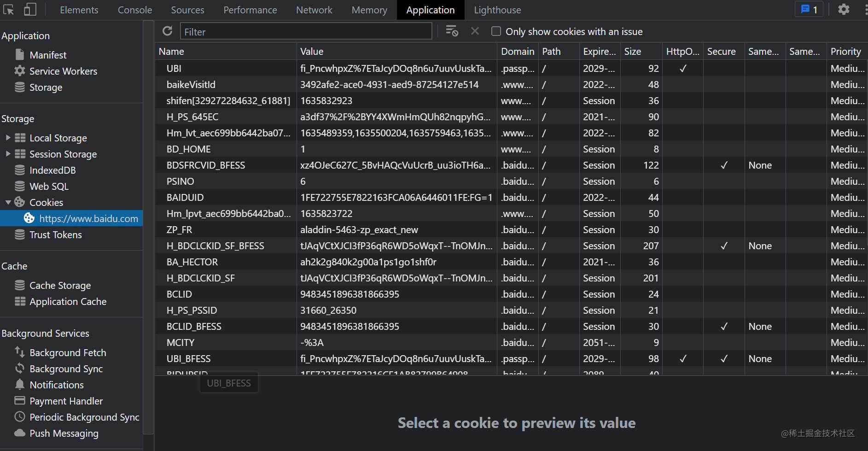Expand the Local Storage tree
868x451 pixels.
pos(8,138)
